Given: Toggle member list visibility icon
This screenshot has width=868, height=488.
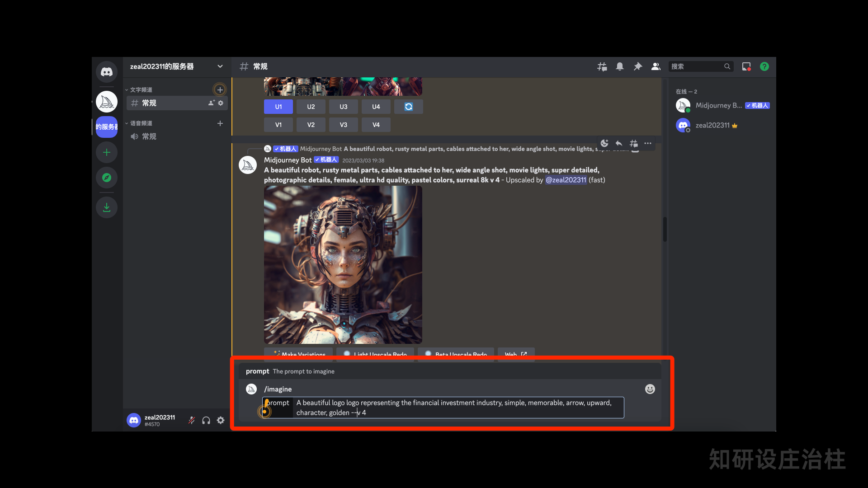Looking at the screenshot, I should [656, 66].
